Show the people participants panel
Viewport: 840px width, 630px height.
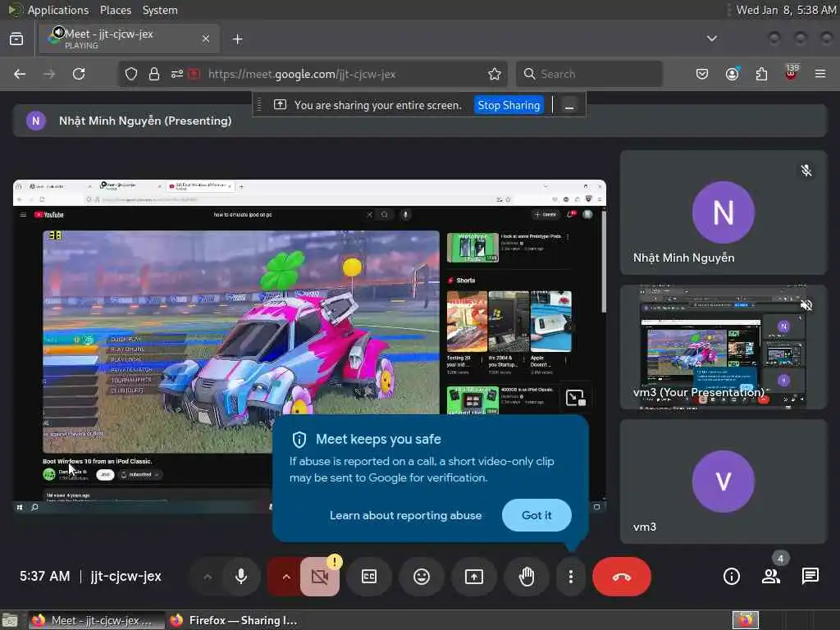(771, 577)
